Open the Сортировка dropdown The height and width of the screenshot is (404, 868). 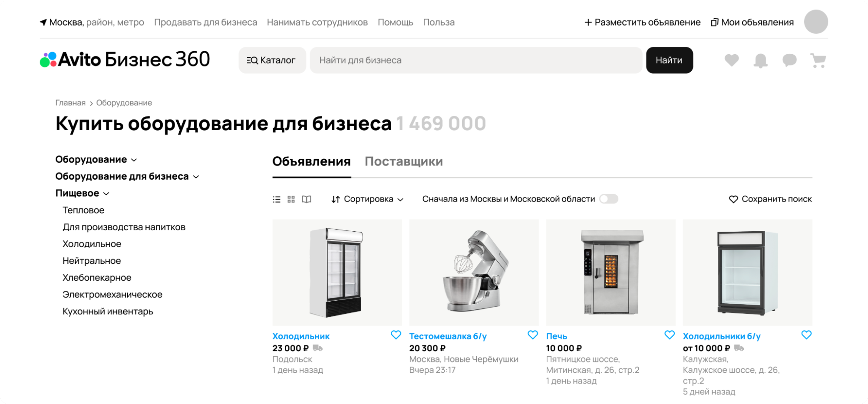point(367,199)
